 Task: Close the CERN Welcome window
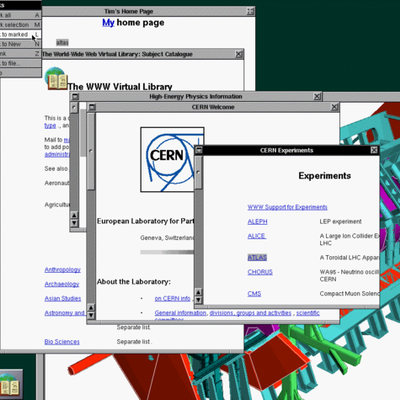[335, 107]
